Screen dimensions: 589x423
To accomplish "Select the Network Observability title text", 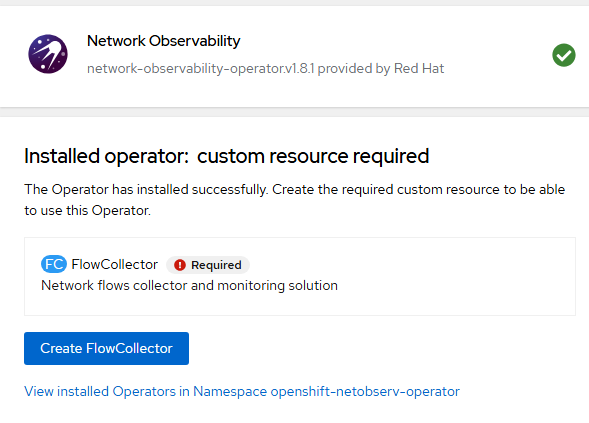I will [x=163, y=41].
